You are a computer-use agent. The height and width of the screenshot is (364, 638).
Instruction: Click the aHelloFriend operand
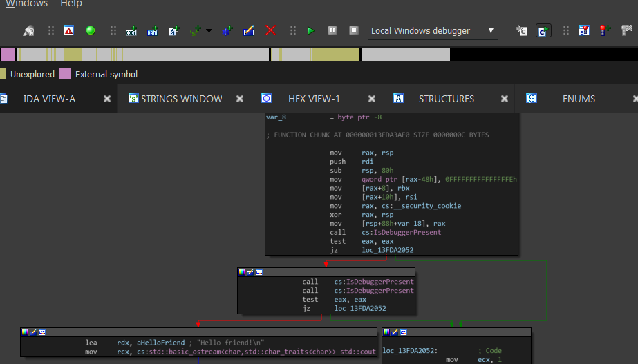point(161,343)
